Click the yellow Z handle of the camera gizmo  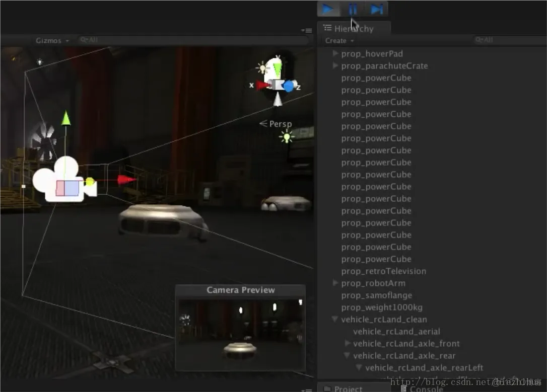(x=90, y=182)
